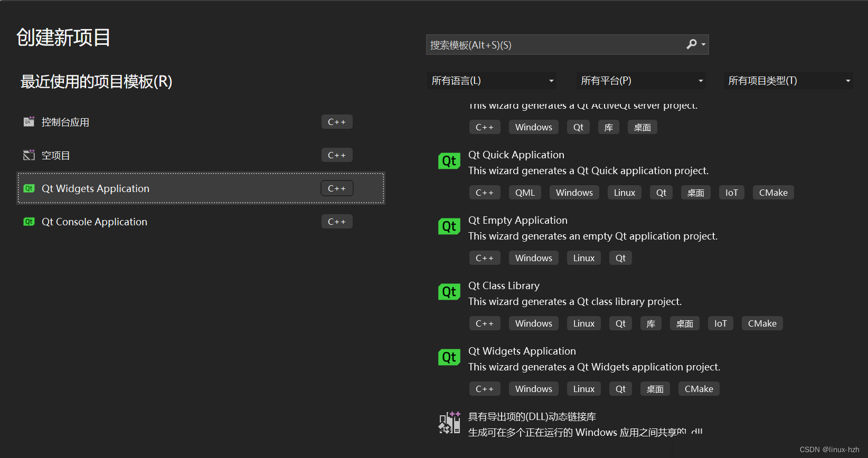868x458 pixels.
Task: Click CMake tag under Qt Widgets Application
Action: tap(699, 389)
